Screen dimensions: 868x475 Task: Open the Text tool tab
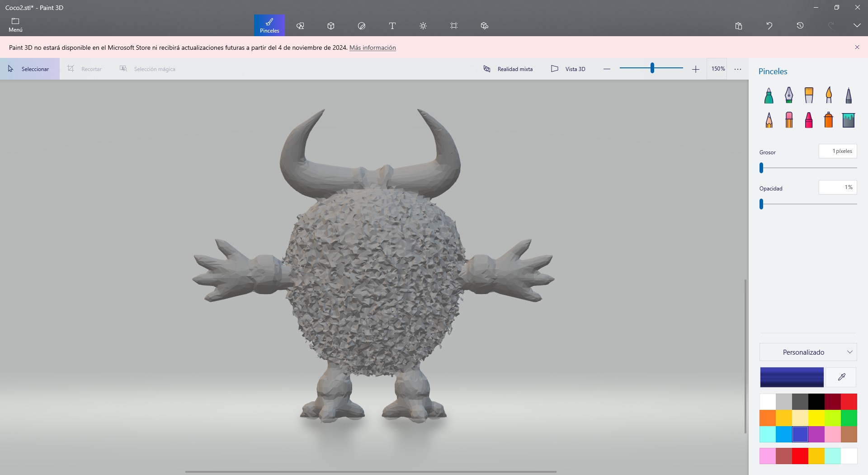click(x=392, y=26)
